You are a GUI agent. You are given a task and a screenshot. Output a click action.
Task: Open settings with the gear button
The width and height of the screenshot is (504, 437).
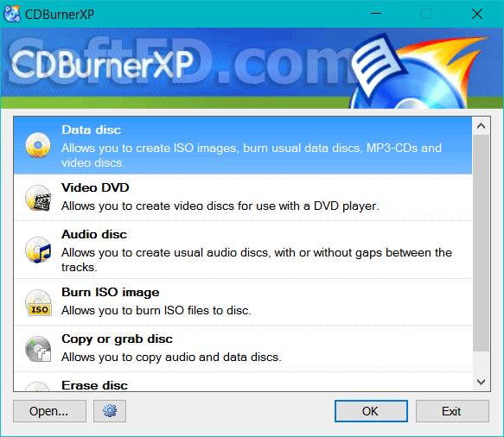point(110,411)
